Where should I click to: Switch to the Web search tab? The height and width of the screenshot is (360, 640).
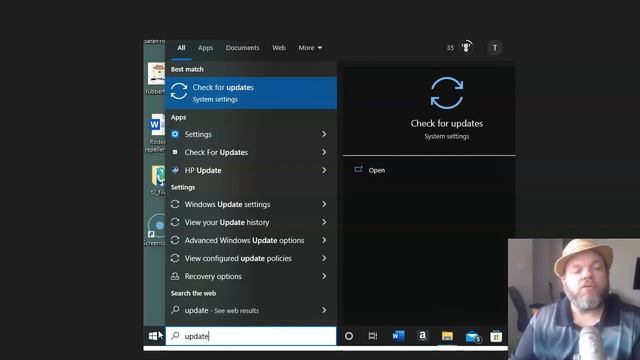point(279,48)
